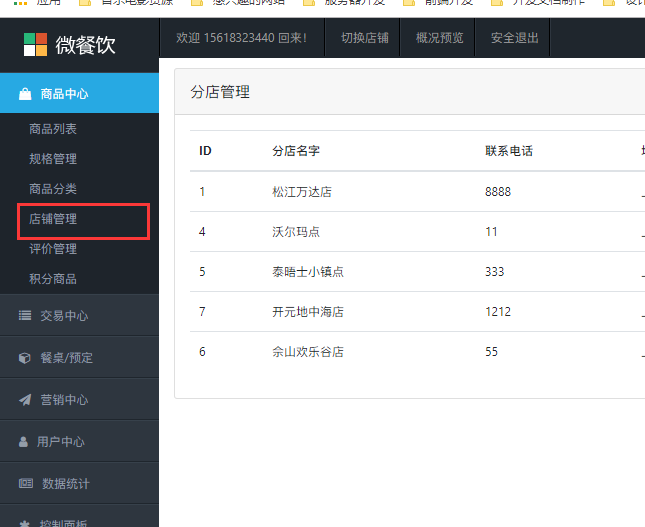
Task: Click the list icon beside 交易中心
Action: coord(25,316)
